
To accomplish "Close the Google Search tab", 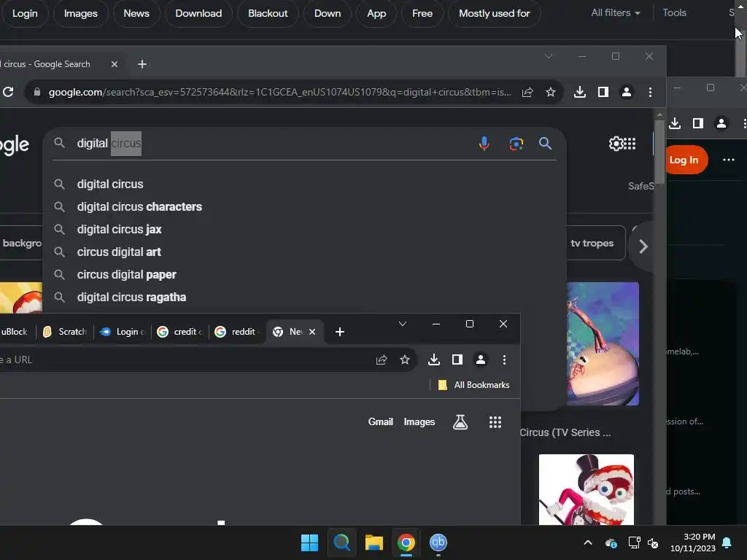I will point(115,64).
